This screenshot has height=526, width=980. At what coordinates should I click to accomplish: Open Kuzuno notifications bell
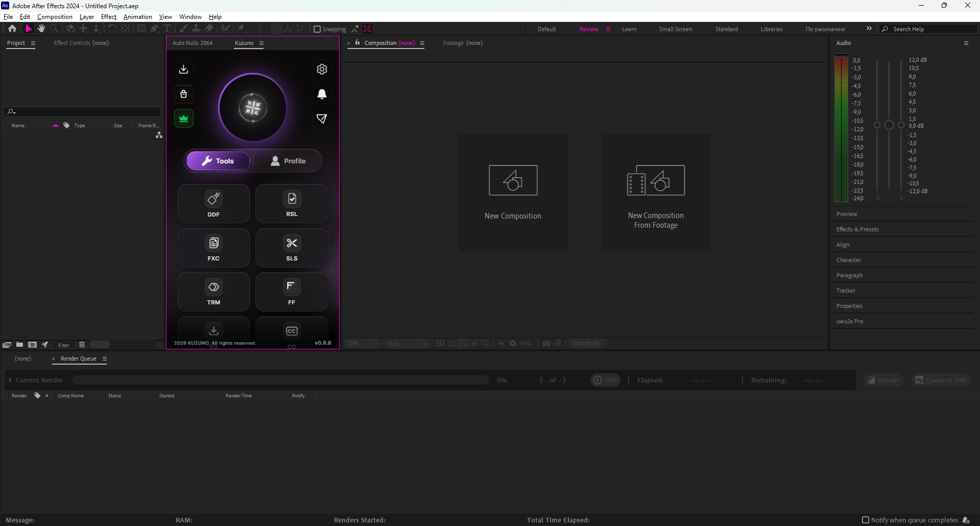[322, 94]
